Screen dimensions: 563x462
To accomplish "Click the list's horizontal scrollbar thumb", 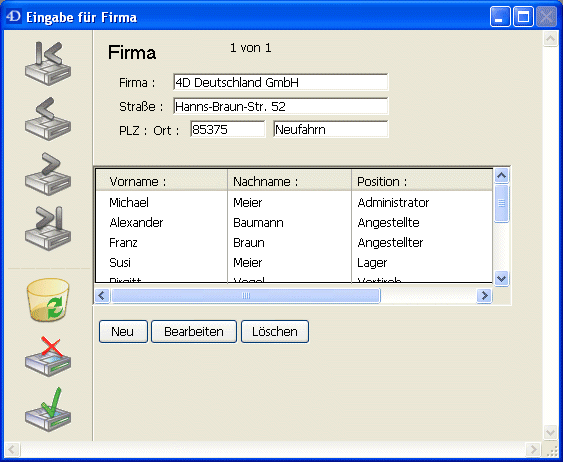I will click(x=246, y=295).
